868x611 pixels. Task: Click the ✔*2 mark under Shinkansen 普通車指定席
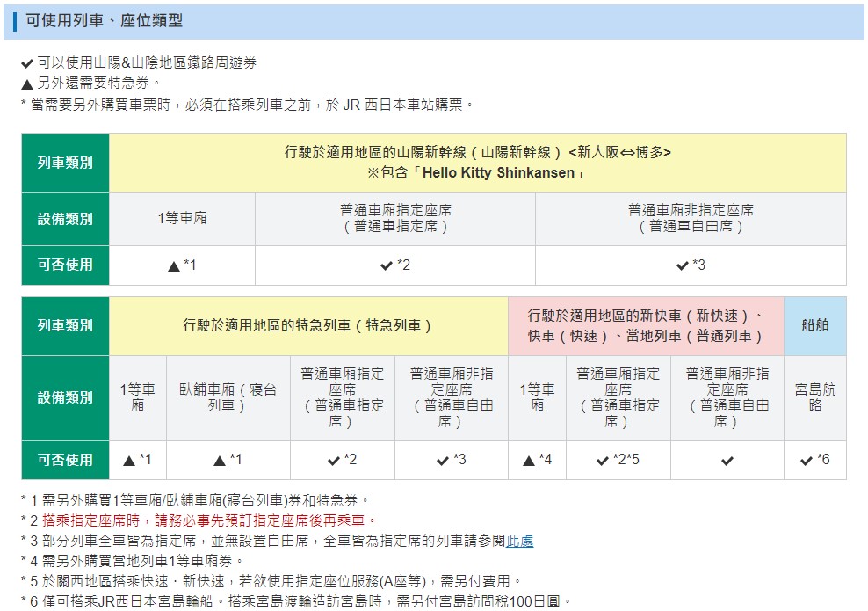pos(394,265)
